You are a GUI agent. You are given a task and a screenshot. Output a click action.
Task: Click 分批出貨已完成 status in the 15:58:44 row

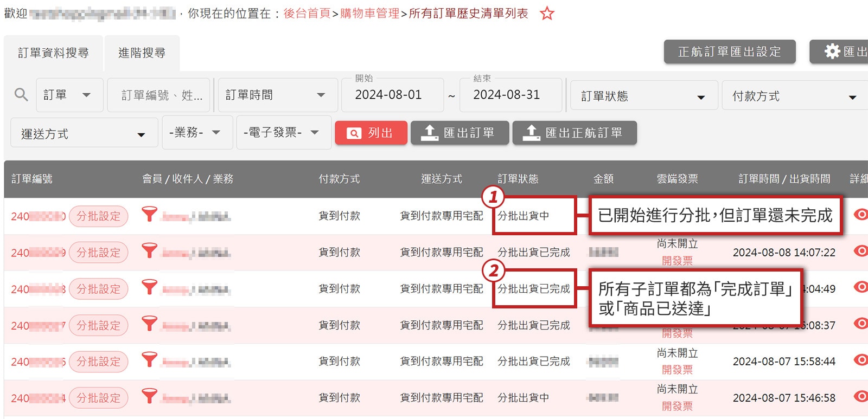click(x=534, y=362)
